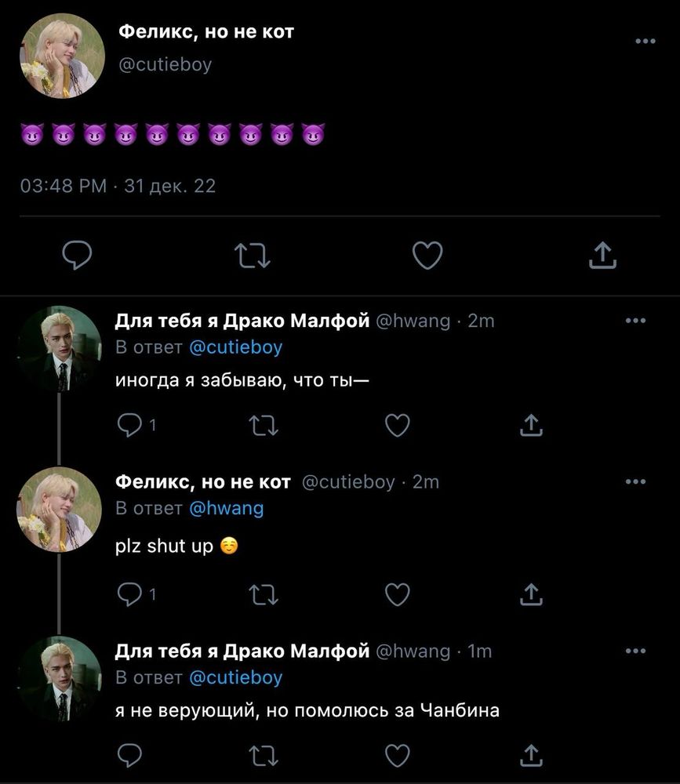Open @hwang mention in 'plz shut up' reply
Viewport: 680px width, 784px height.
(226, 508)
